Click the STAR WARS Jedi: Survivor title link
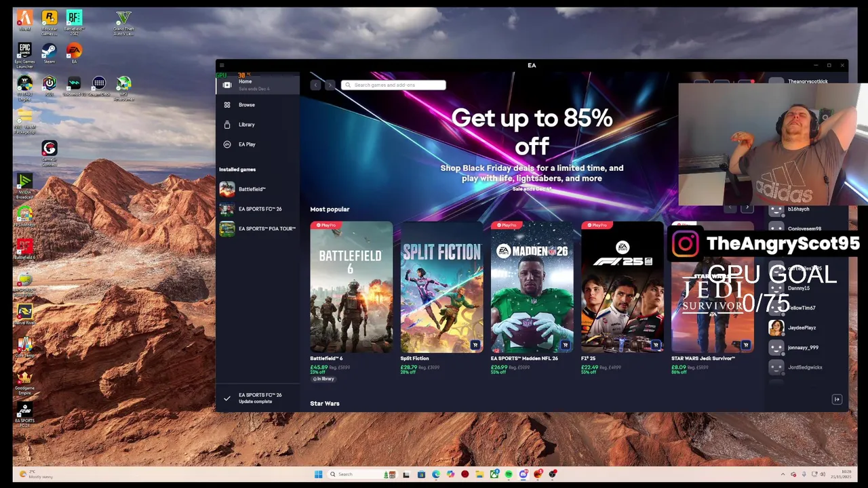868x488 pixels. coord(703,359)
